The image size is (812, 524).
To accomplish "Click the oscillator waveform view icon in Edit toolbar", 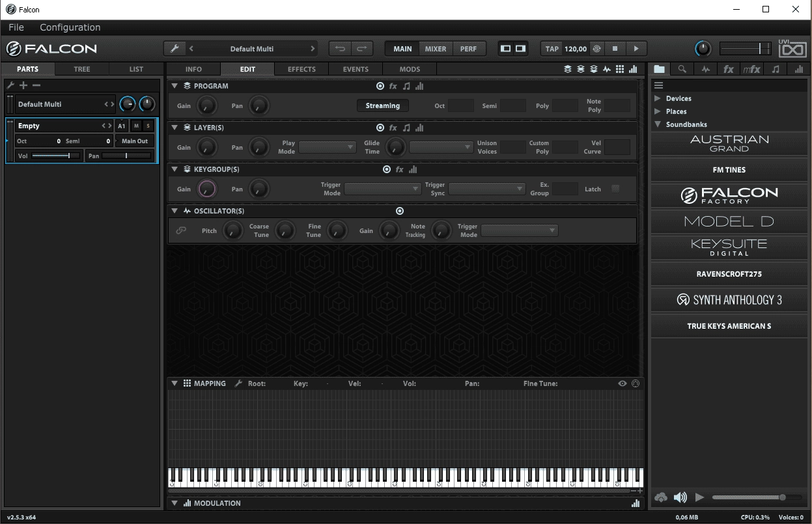I will (x=607, y=69).
